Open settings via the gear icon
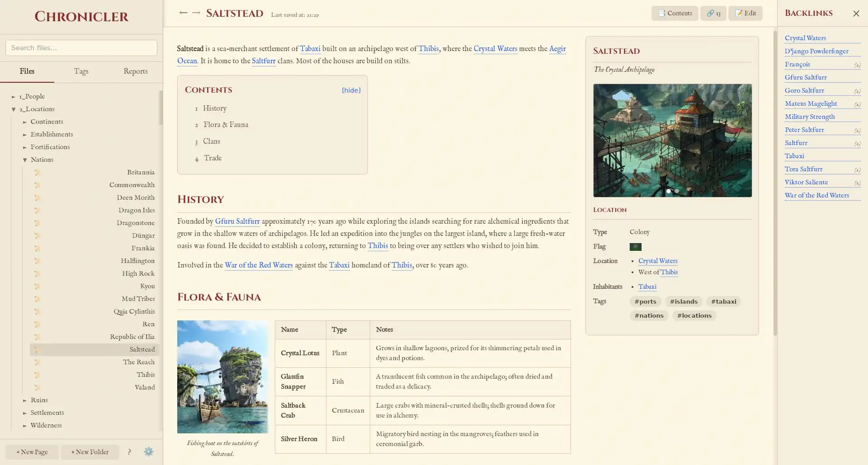This screenshot has height=465, width=868. [148, 452]
